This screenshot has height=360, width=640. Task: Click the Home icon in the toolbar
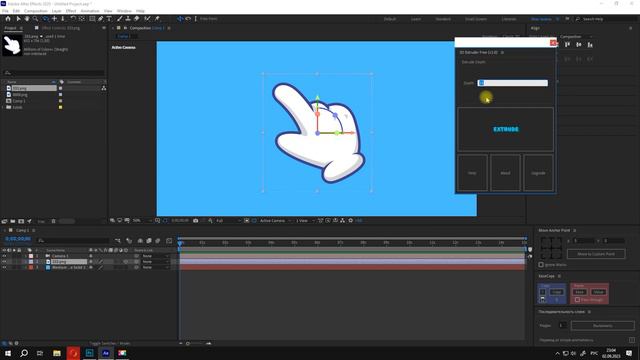(8, 19)
